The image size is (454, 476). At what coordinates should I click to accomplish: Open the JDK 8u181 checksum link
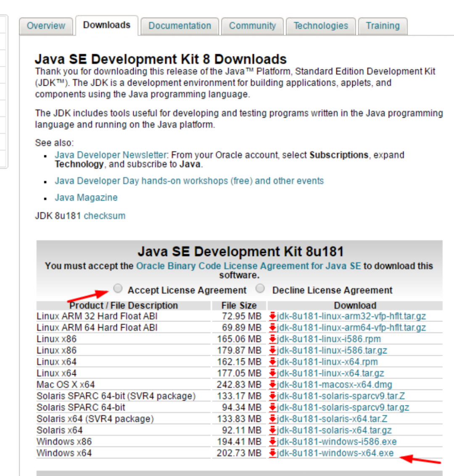[105, 216]
